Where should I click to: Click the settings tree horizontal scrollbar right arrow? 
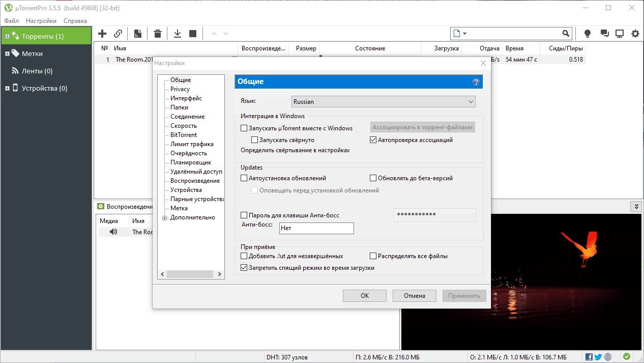[220, 274]
